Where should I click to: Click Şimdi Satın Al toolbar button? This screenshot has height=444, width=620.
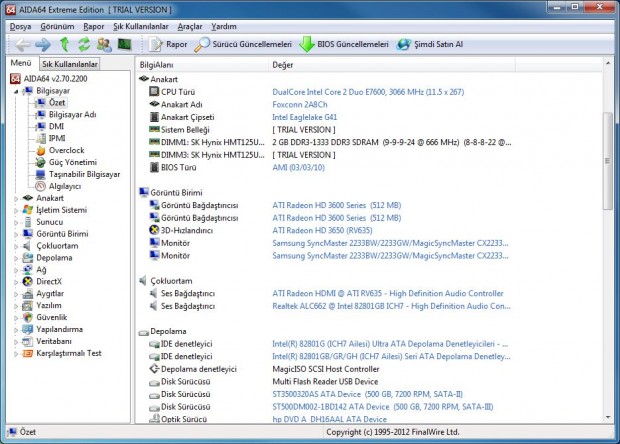pyautogui.click(x=430, y=44)
